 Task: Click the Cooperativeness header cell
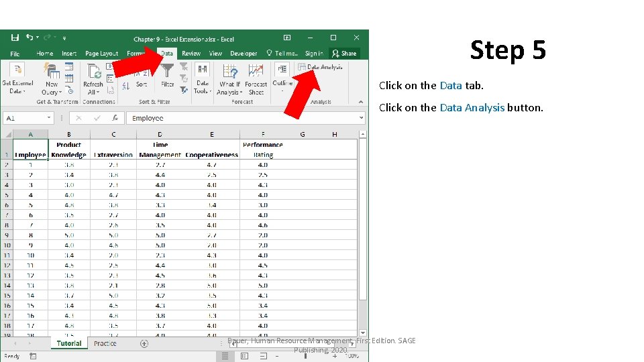211,149
